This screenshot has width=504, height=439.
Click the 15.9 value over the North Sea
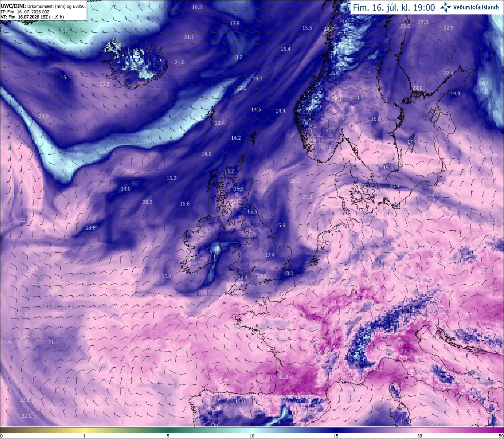pos(280,226)
